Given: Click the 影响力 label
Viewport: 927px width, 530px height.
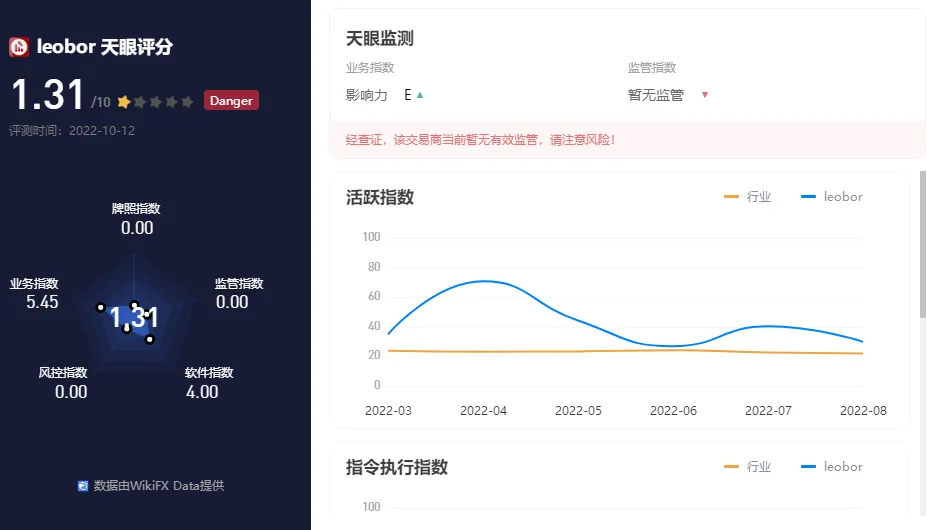Looking at the screenshot, I should coord(367,95).
